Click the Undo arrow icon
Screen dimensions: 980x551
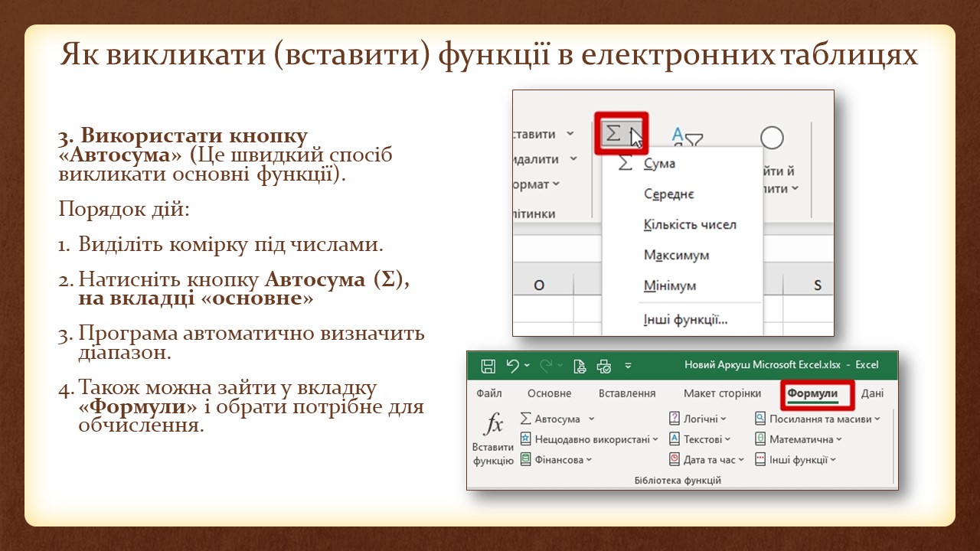[x=513, y=366]
